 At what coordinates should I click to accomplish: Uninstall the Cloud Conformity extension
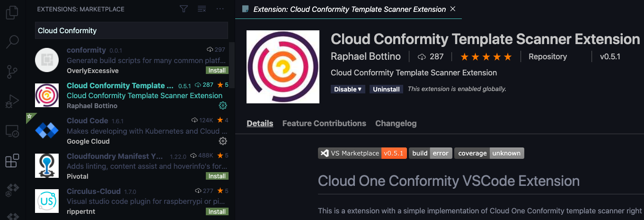[x=386, y=89]
